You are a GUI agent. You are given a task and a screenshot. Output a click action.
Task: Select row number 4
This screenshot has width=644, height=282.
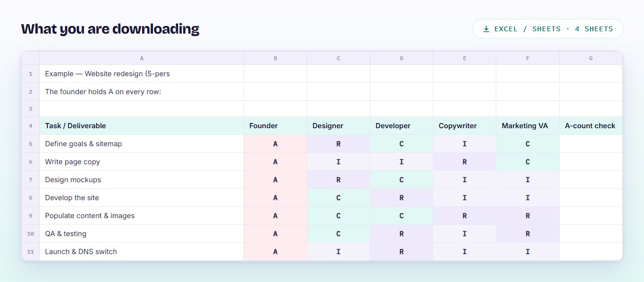[31, 126]
